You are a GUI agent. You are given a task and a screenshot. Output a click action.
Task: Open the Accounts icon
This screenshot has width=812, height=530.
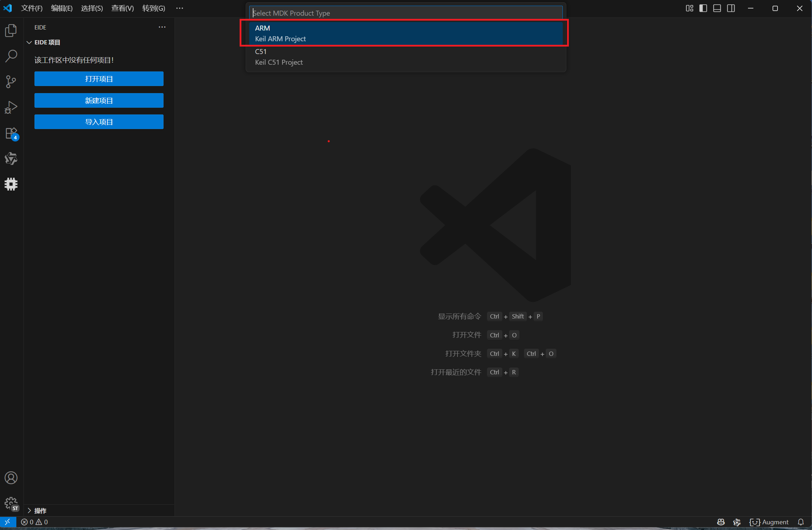tap(11, 478)
